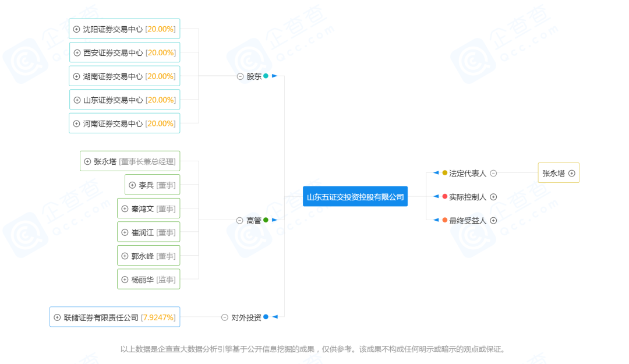Expand plus icon beside 联储证券有限责任公司
The width and height of the screenshot is (629, 364).
(57, 317)
